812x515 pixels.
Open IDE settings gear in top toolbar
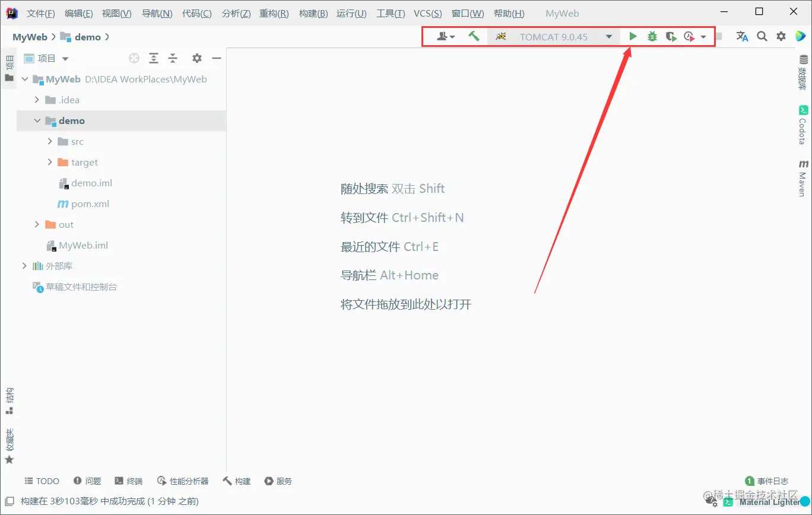tap(781, 37)
